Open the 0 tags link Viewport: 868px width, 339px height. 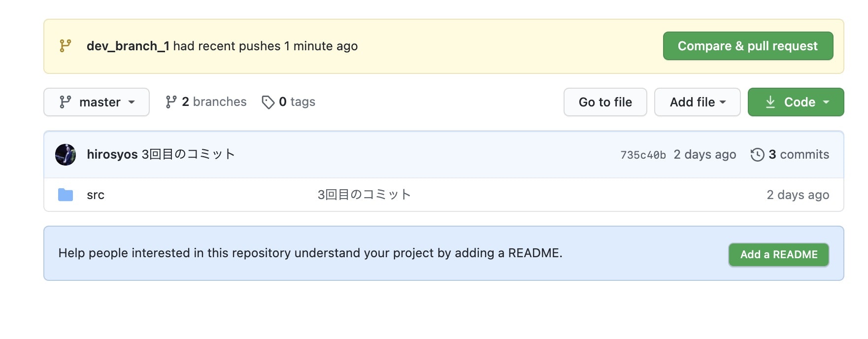297,102
